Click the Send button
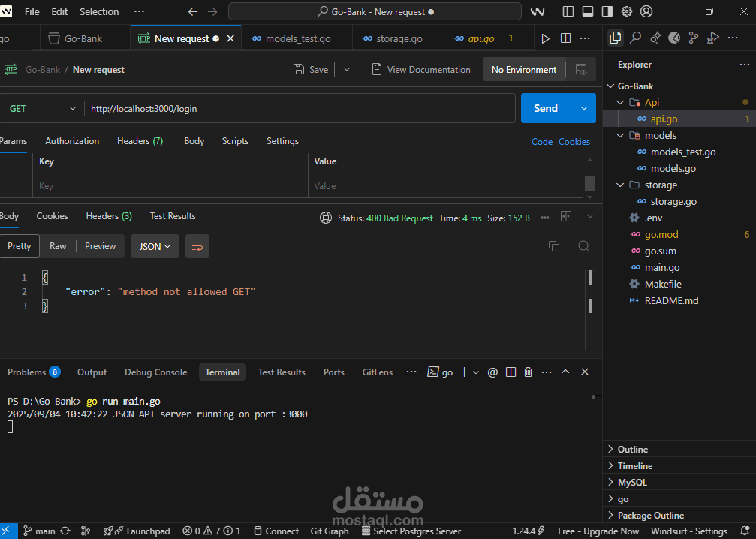756x539 pixels. (x=546, y=108)
